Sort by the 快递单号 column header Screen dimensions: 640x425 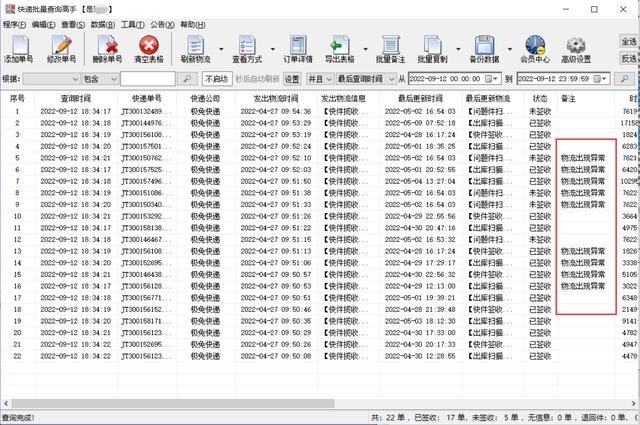tap(147, 98)
